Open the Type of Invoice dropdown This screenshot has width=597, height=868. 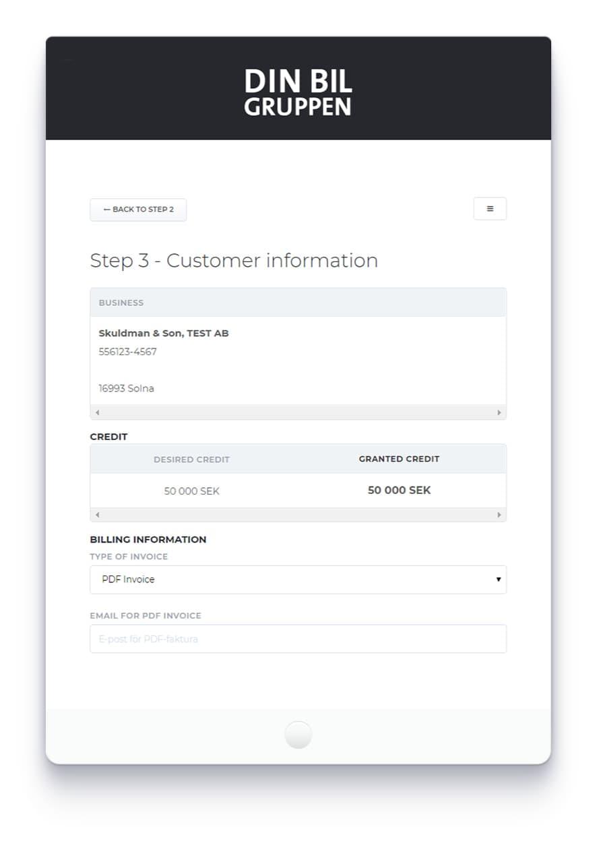298,580
